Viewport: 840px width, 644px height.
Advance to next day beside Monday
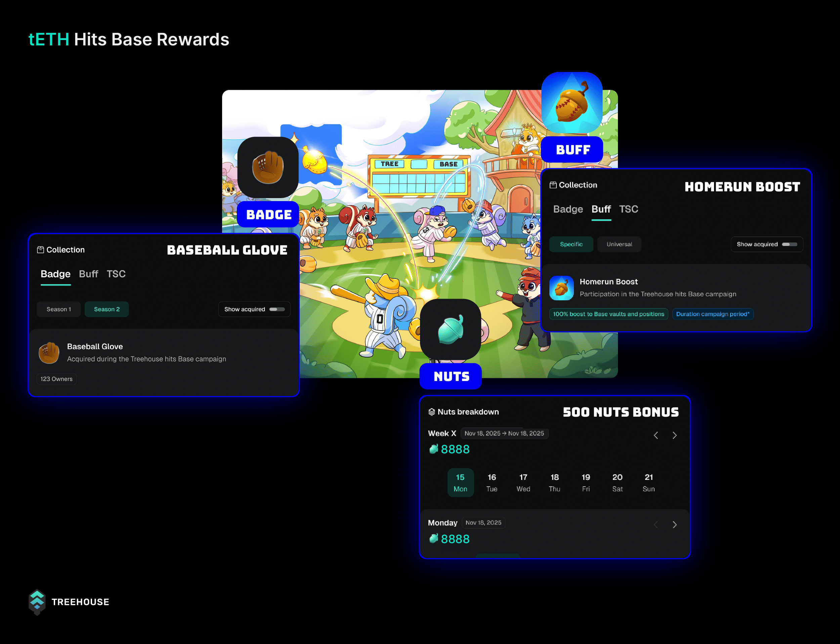pos(675,525)
